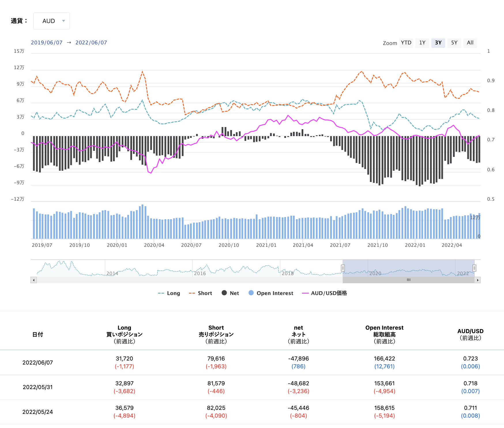Viewport: 504px width, 428px height.
Task: Click the open interest value 158,615
Action: coord(384,408)
